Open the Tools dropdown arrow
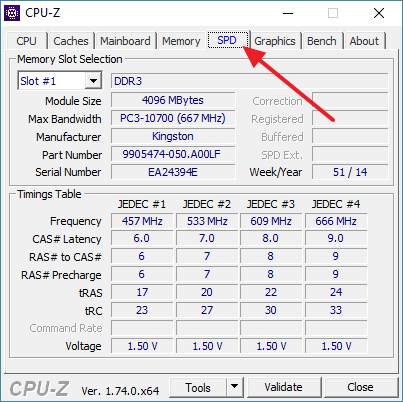The width and height of the screenshot is (403, 402). click(x=235, y=387)
